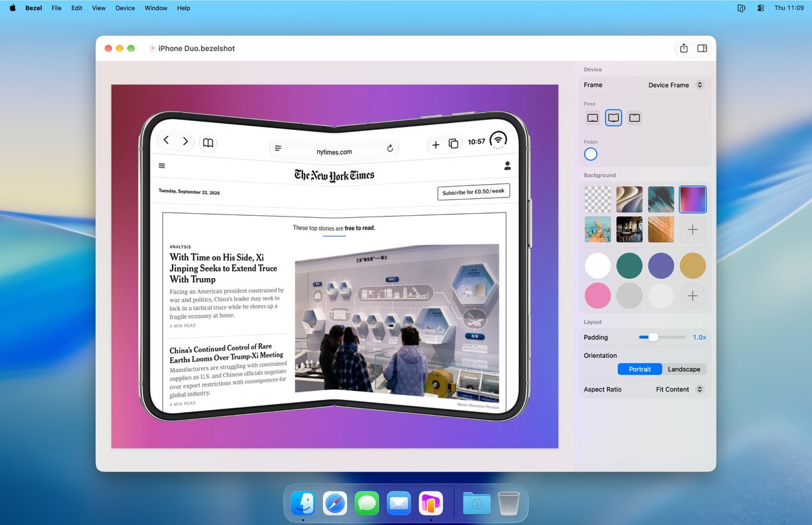Open the Help menu

[183, 8]
